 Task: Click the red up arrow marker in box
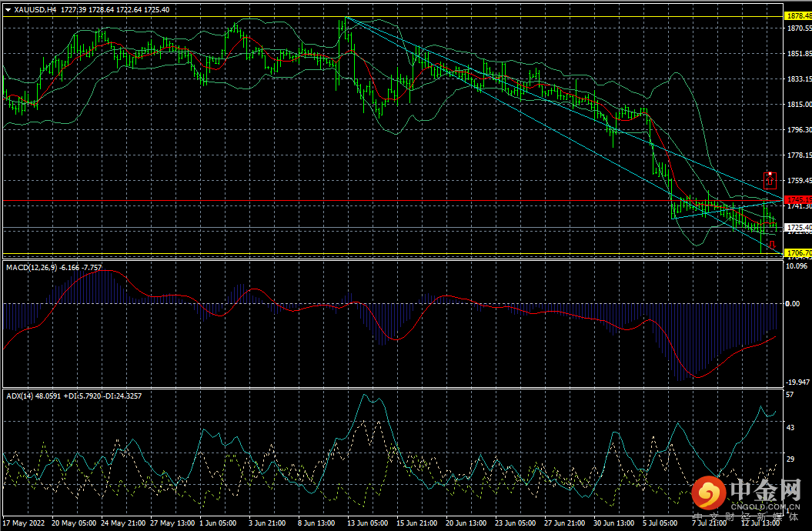pos(770,181)
